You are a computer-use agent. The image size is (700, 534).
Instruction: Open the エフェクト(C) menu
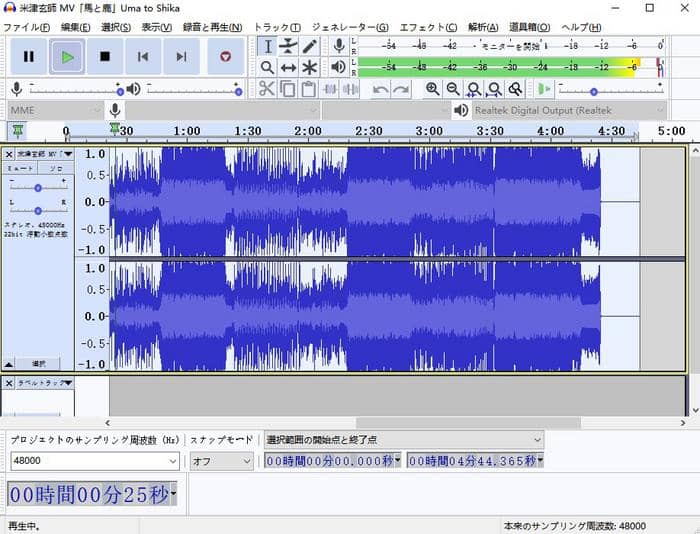tap(428, 27)
